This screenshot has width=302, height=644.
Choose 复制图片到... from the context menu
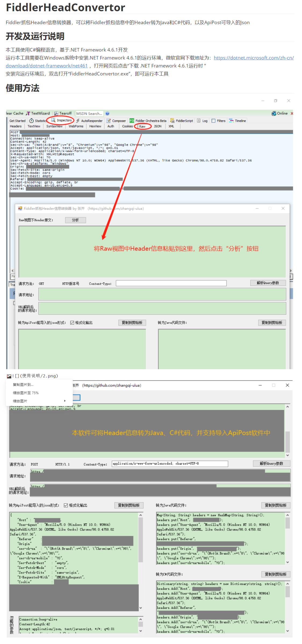[23, 385]
